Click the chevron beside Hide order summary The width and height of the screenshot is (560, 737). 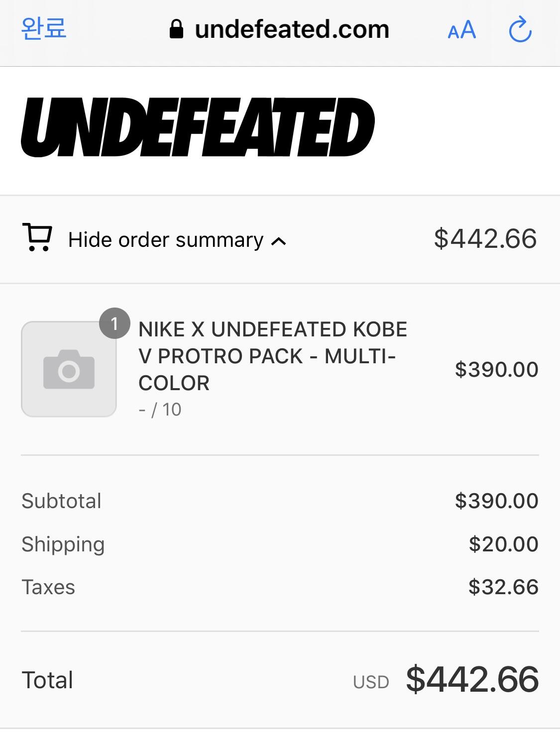[279, 241]
